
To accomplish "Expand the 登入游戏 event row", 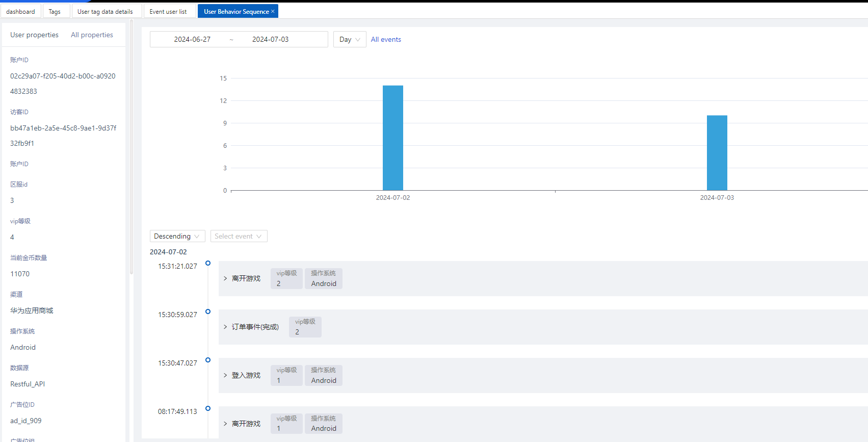I will pos(225,375).
